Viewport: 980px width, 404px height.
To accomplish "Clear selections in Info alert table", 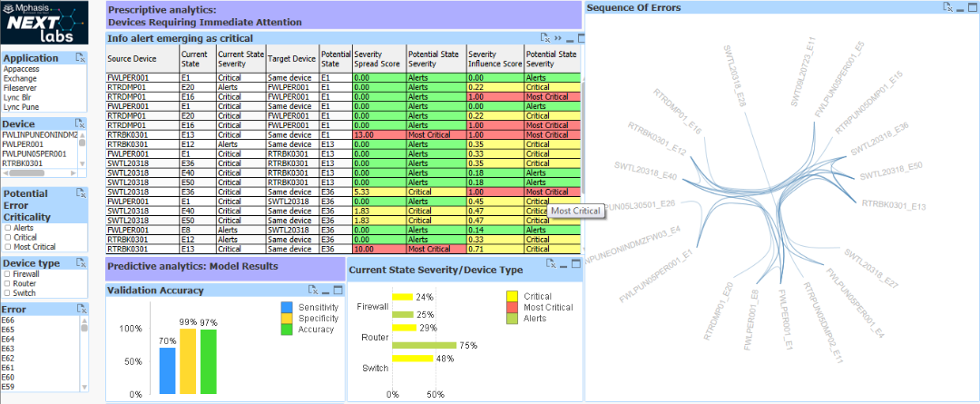I will 545,38.
